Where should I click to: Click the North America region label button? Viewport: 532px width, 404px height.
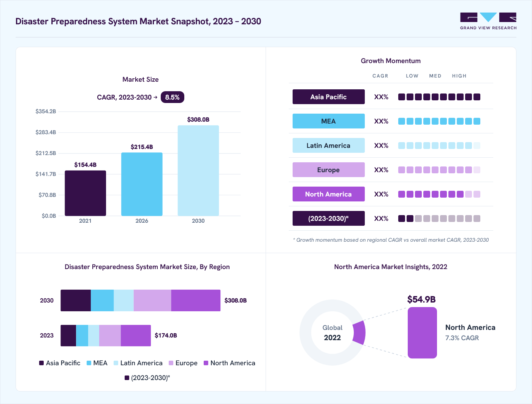click(329, 194)
